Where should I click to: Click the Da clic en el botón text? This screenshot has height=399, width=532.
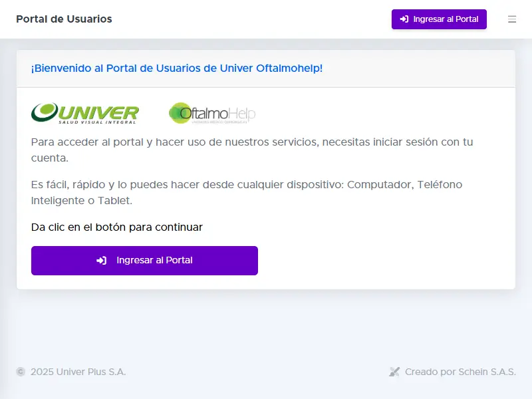click(x=117, y=227)
